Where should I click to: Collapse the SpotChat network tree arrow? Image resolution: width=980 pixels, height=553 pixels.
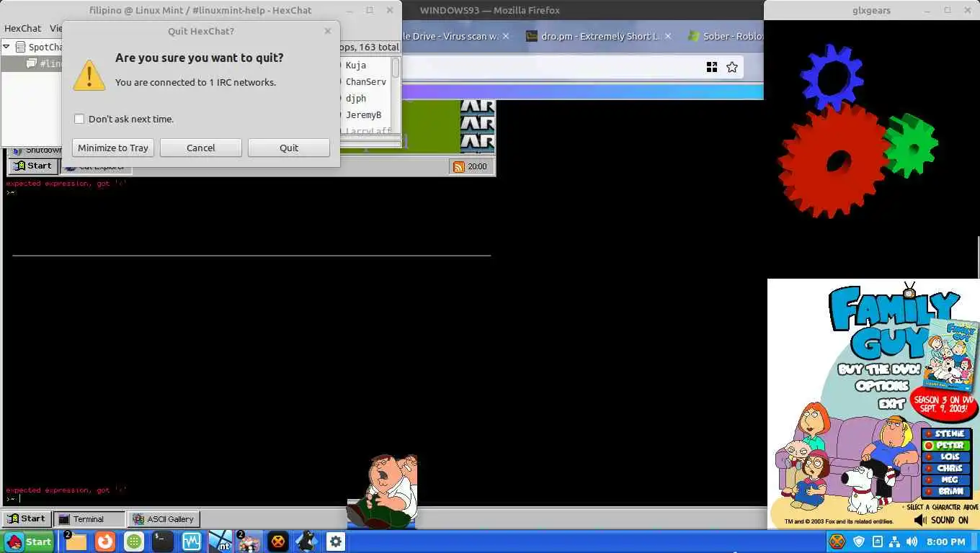click(6, 47)
